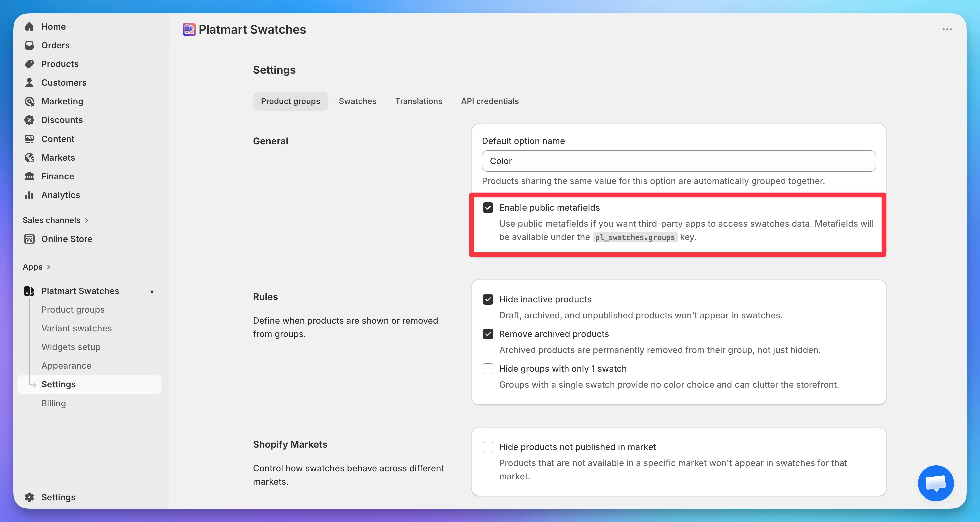Expand the Apps section chevron
This screenshot has width=980, height=522.
click(x=48, y=267)
